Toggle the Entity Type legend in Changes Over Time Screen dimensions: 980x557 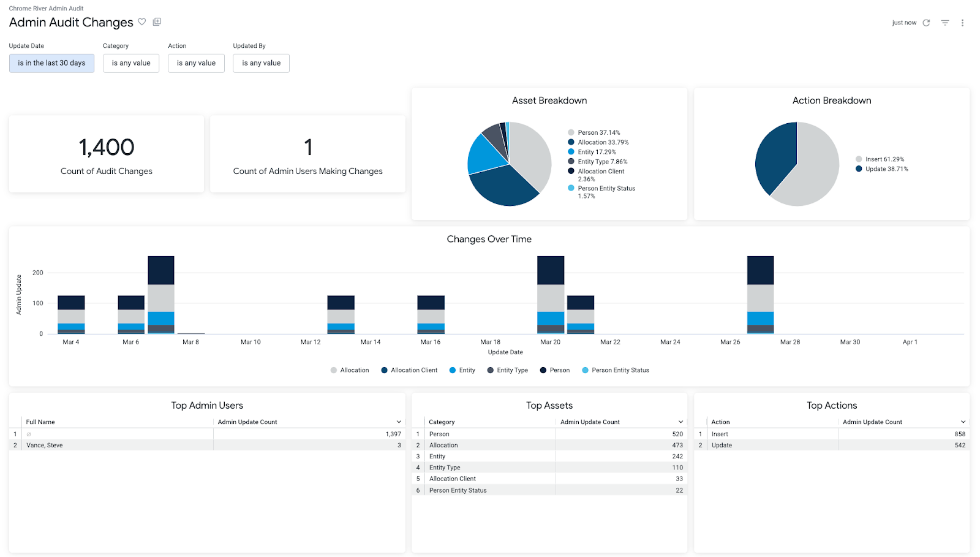pos(508,369)
